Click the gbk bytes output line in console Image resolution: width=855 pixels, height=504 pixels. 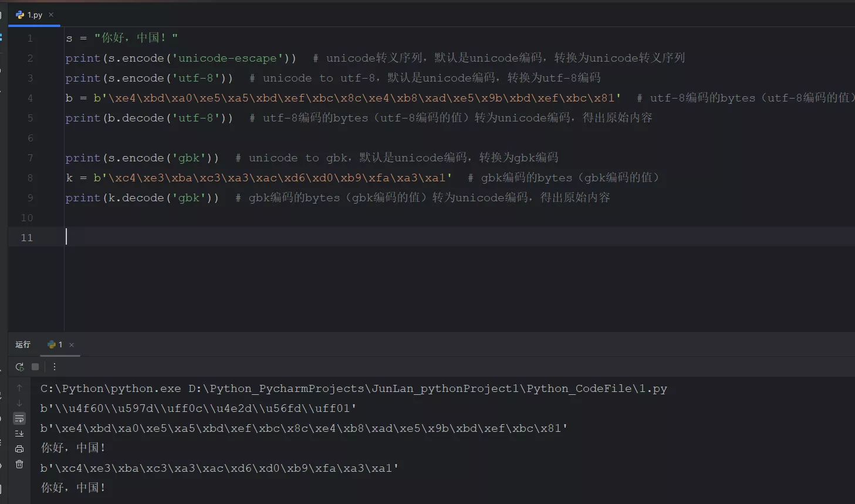pos(219,468)
